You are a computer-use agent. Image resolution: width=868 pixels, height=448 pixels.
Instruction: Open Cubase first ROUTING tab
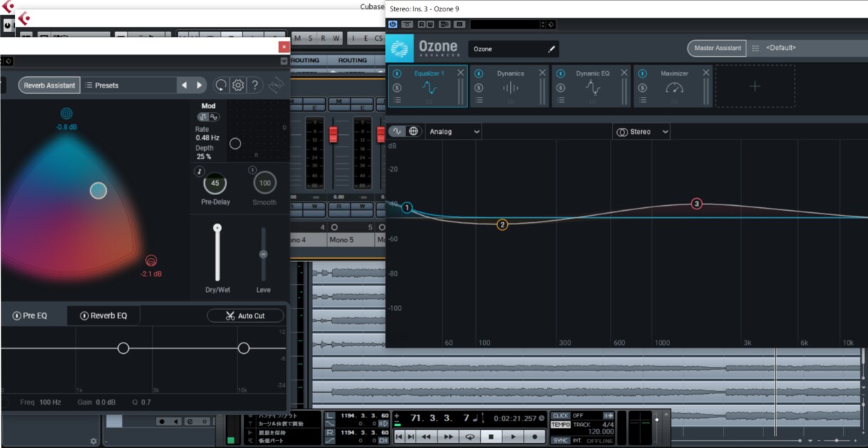[305, 61]
